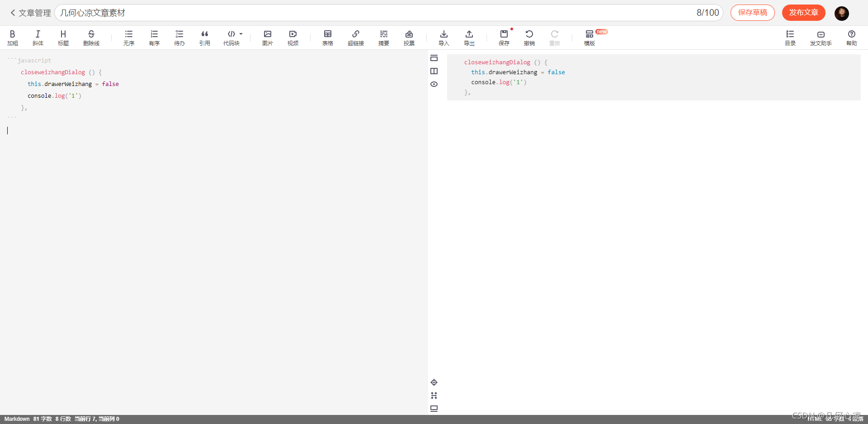Insert a blockquote with 引用
The height and width of the screenshot is (424, 868).
point(205,38)
